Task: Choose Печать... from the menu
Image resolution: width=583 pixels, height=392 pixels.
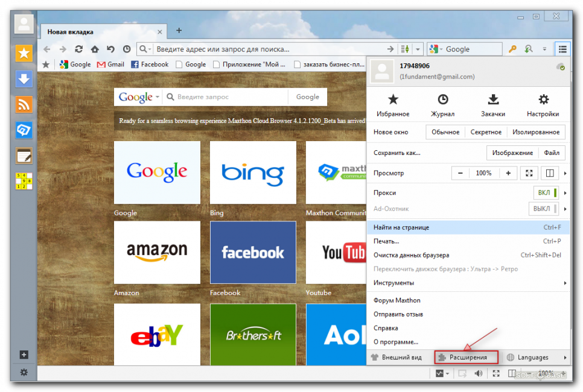Action: click(x=468, y=241)
